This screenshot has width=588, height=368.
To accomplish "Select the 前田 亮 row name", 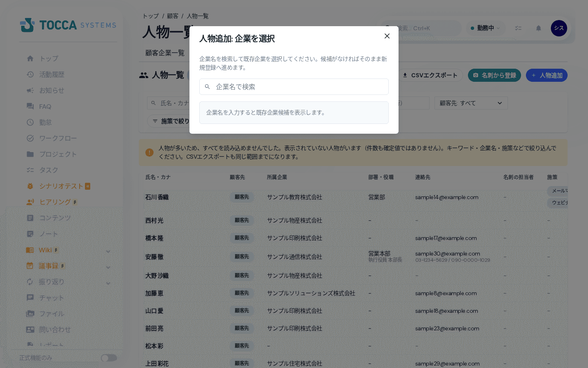I will (x=154, y=328).
